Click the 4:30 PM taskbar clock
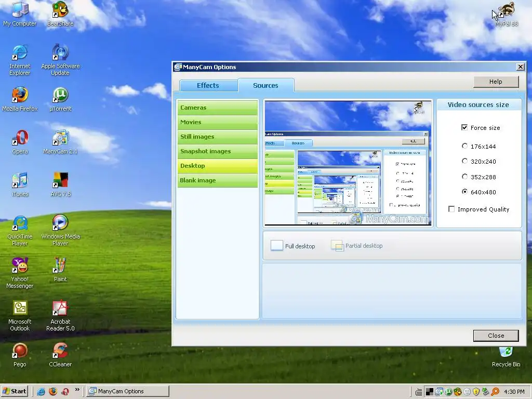Image resolution: width=532 pixels, height=399 pixels. (514, 392)
